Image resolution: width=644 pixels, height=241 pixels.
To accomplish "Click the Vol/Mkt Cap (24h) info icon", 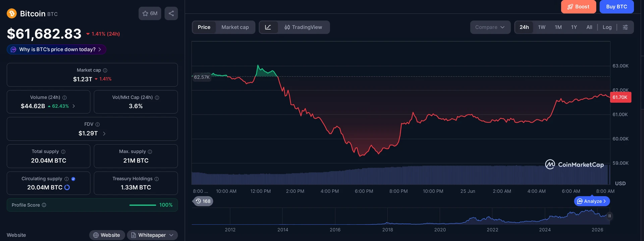I will (x=157, y=97).
